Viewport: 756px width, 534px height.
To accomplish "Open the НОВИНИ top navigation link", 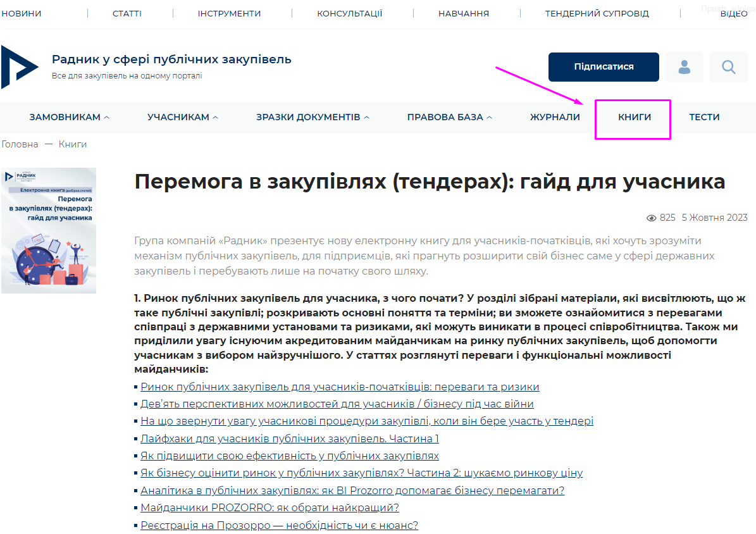I will [x=22, y=13].
